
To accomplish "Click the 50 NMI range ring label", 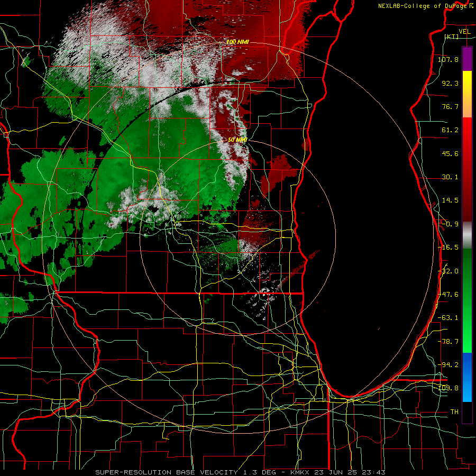I will [237, 140].
